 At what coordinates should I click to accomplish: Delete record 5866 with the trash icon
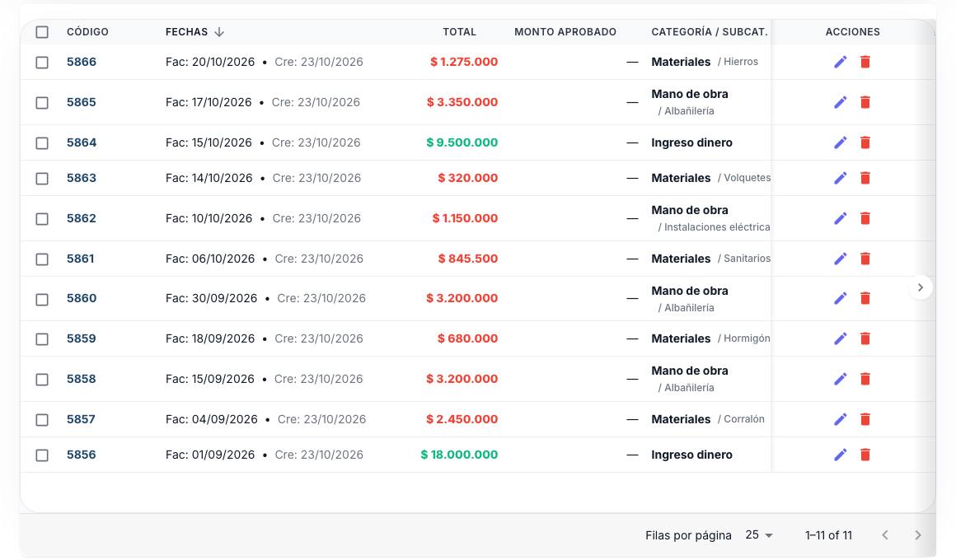[x=865, y=62]
